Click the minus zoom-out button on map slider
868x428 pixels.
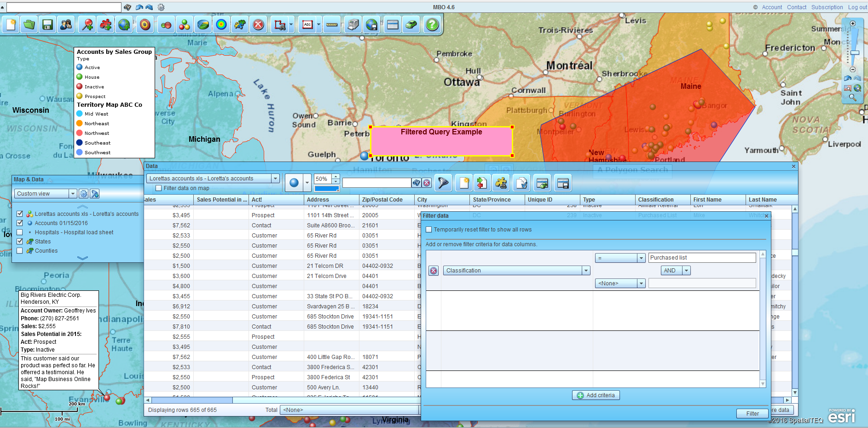pos(853,69)
